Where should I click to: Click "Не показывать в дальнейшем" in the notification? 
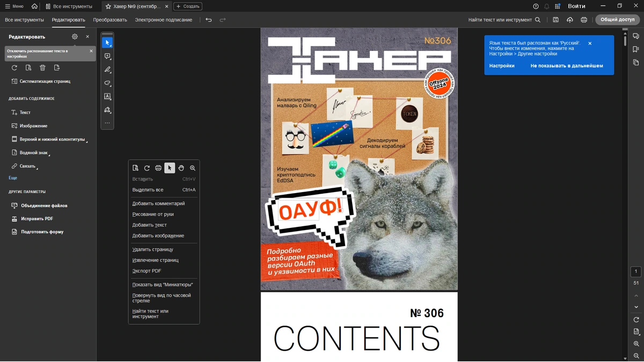tap(567, 65)
